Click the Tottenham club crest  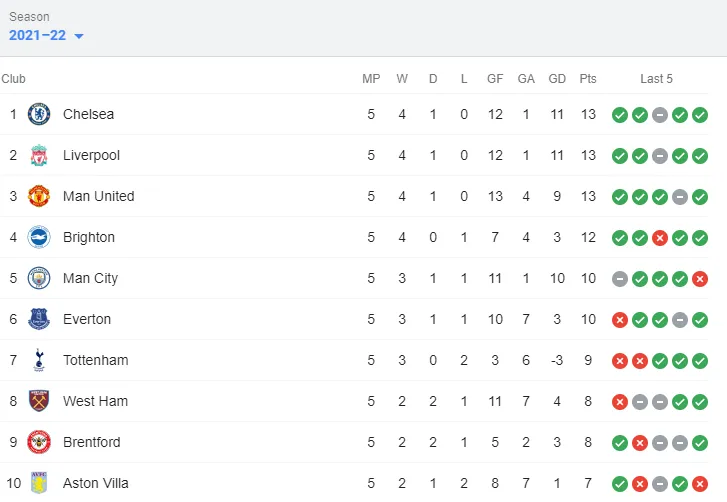click(39, 360)
